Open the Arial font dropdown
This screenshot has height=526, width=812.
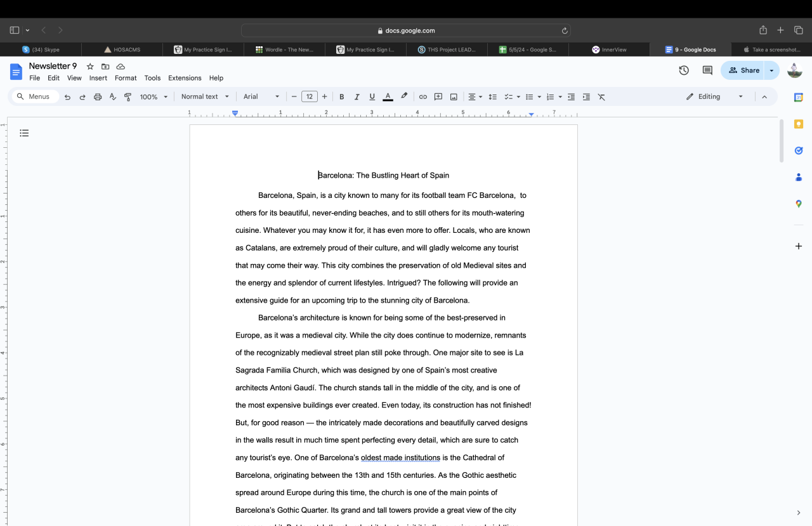(x=261, y=97)
